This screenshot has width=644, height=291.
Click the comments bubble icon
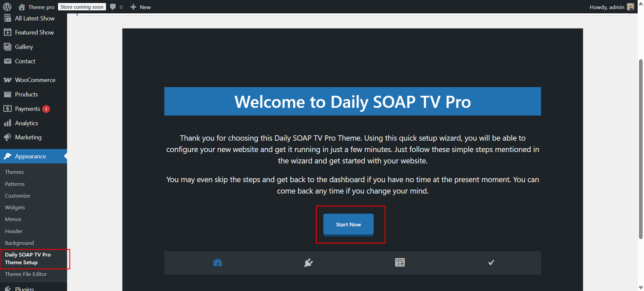[x=113, y=7]
